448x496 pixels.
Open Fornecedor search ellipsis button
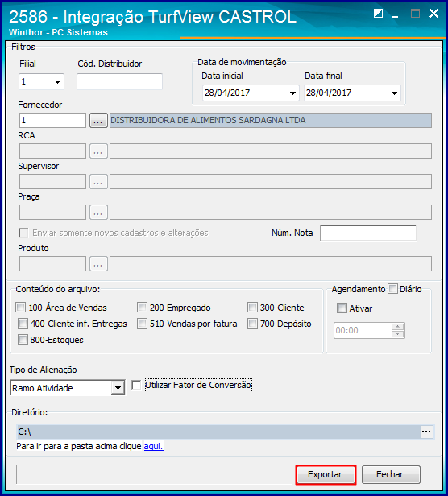click(x=98, y=121)
